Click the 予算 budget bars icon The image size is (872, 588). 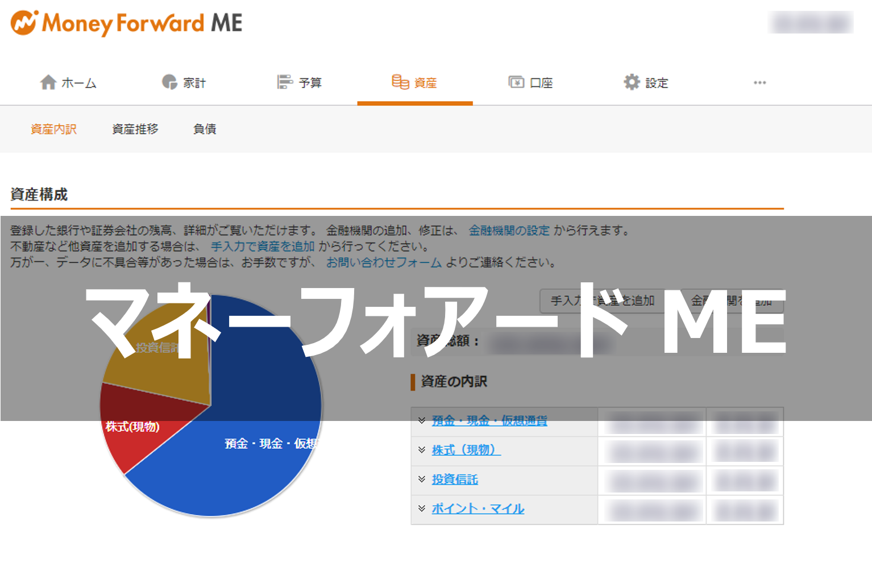pos(285,82)
